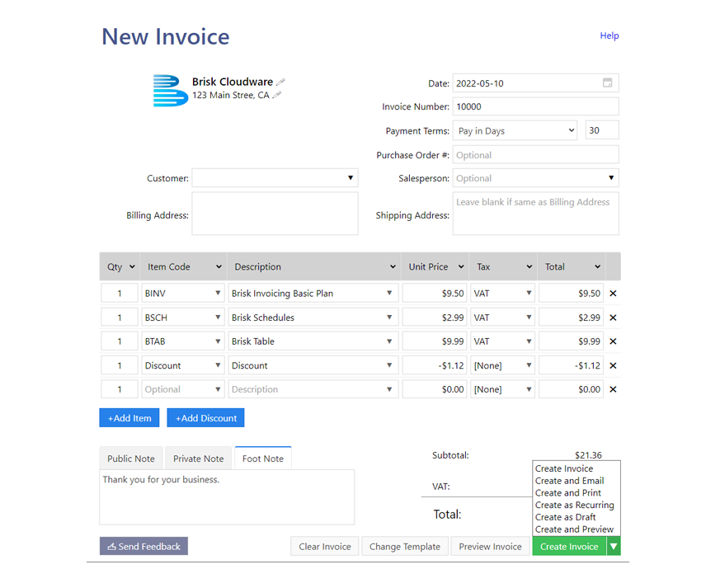Open item code dropdown for BSCH row
The width and height of the screenshot is (706, 588).
click(x=218, y=318)
